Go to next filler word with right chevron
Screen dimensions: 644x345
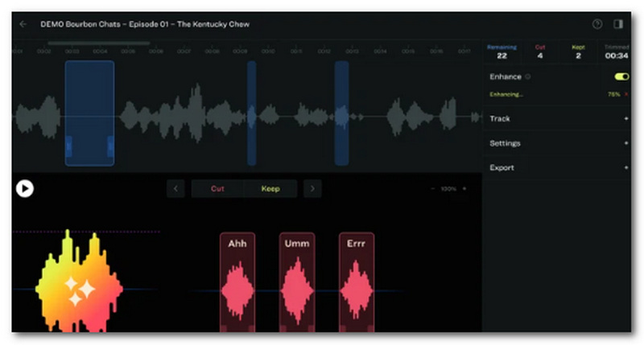point(312,189)
